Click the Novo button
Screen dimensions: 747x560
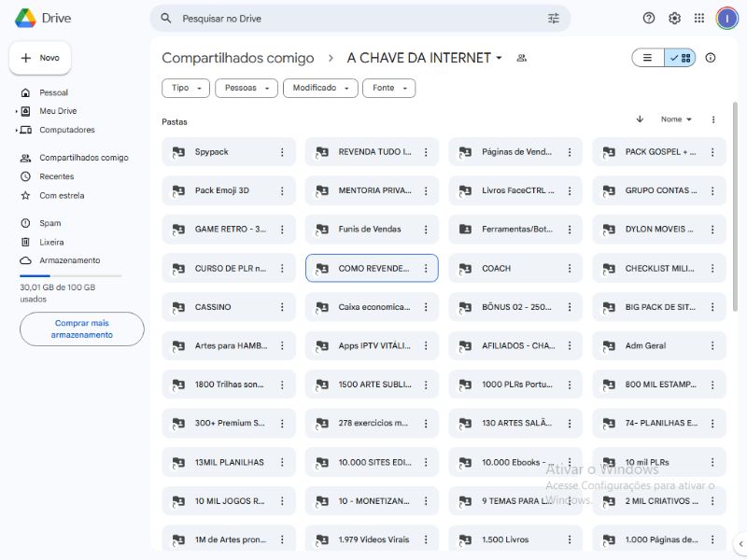point(40,58)
